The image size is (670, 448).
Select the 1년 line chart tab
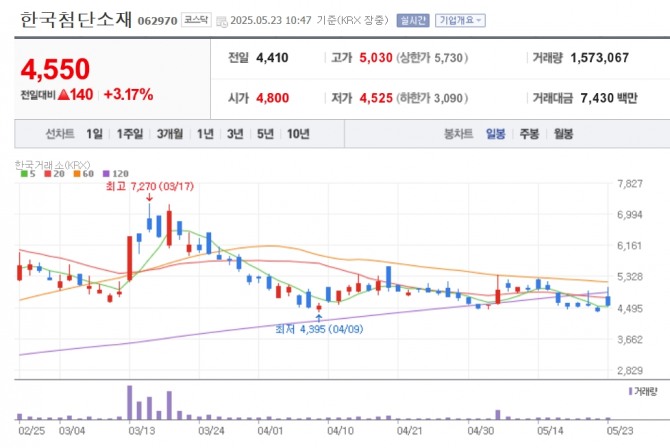pyautogui.click(x=205, y=134)
